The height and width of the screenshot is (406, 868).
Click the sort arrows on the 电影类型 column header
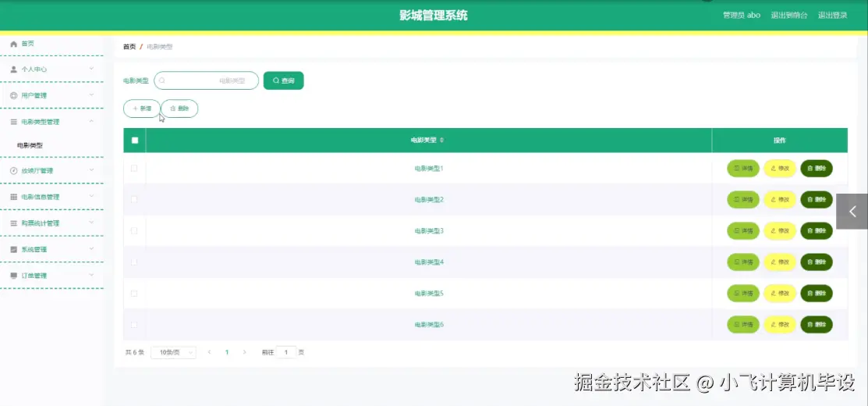point(441,141)
